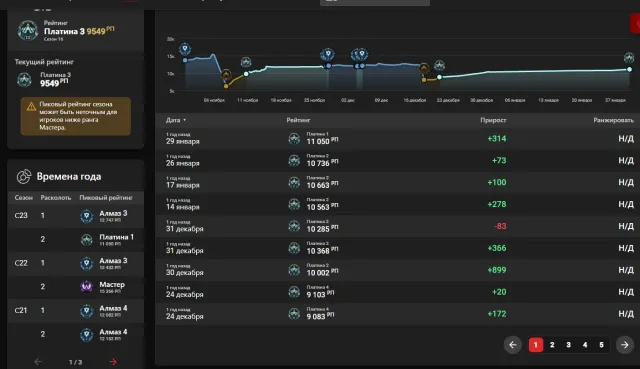
Task: Click the Алмаз 4 badge for C21 split 1
Action: click(87, 311)
